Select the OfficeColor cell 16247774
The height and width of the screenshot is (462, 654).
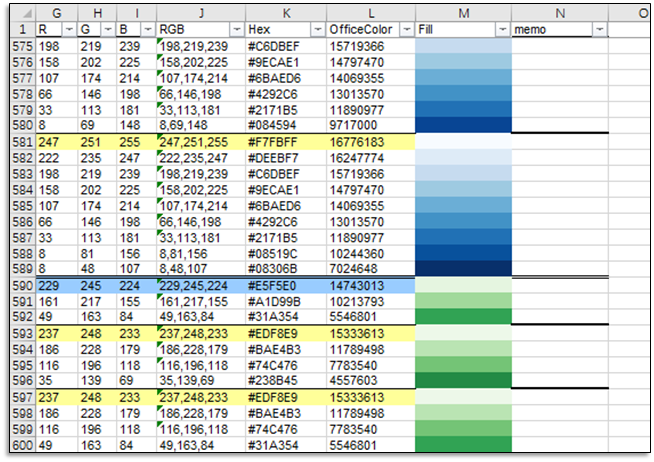click(371, 158)
